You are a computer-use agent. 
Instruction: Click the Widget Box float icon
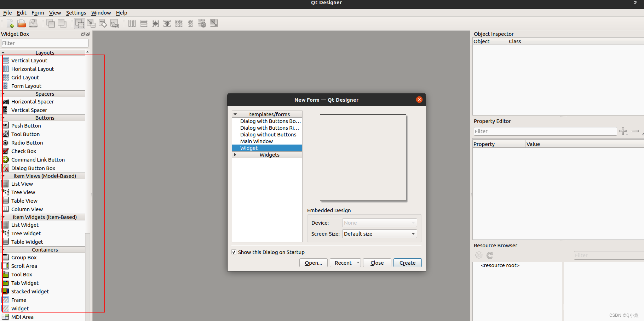point(82,34)
